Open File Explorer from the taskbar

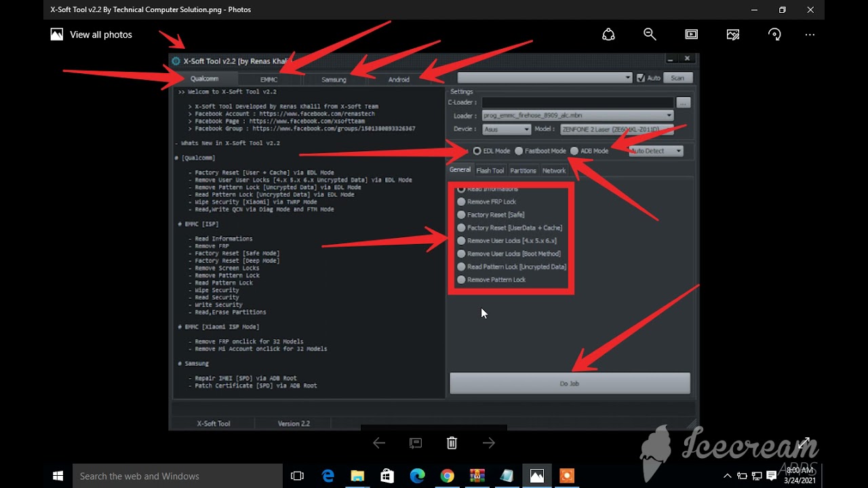click(357, 476)
